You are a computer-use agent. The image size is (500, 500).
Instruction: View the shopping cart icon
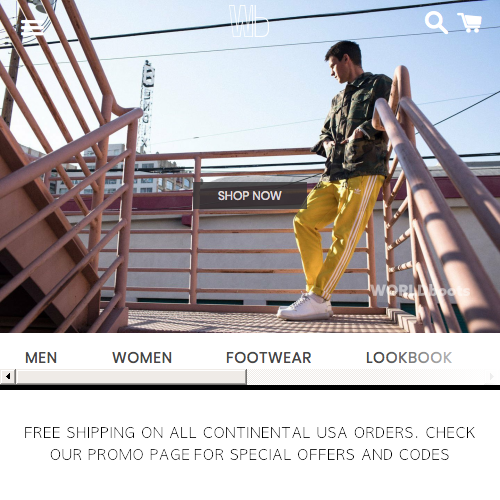coord(469,23)
